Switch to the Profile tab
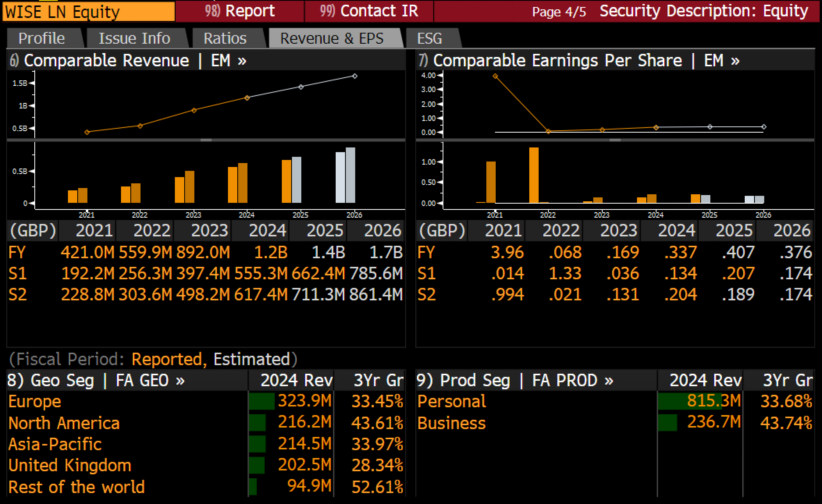The image size is (822, 504). coord(42,38)
